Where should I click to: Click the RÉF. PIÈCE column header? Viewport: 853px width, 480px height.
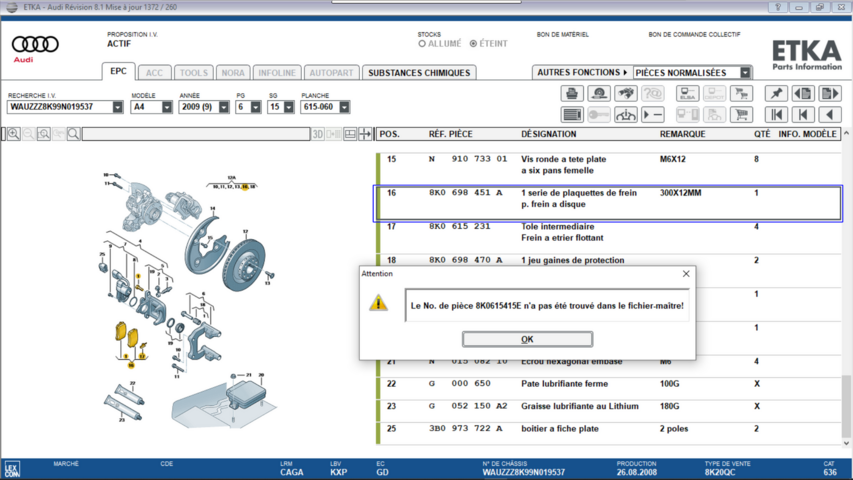point(450,134)
